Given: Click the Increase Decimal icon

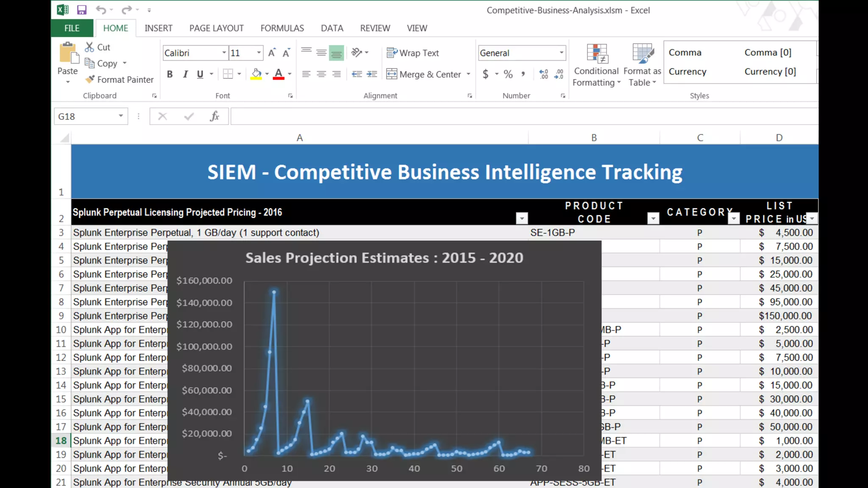Looking at the screenshot, I should (x=544, y=74).
